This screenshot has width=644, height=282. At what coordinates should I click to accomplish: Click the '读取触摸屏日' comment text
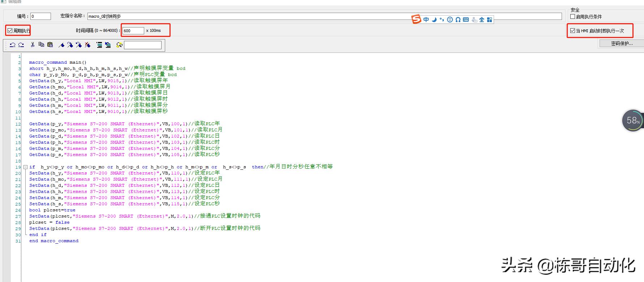pyautogui.click(x=151, y=93)
